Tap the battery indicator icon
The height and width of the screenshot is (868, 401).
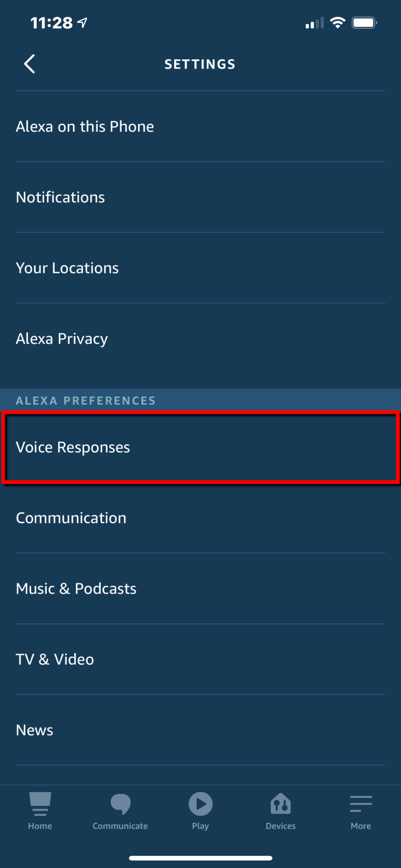(x=364, y=23)
